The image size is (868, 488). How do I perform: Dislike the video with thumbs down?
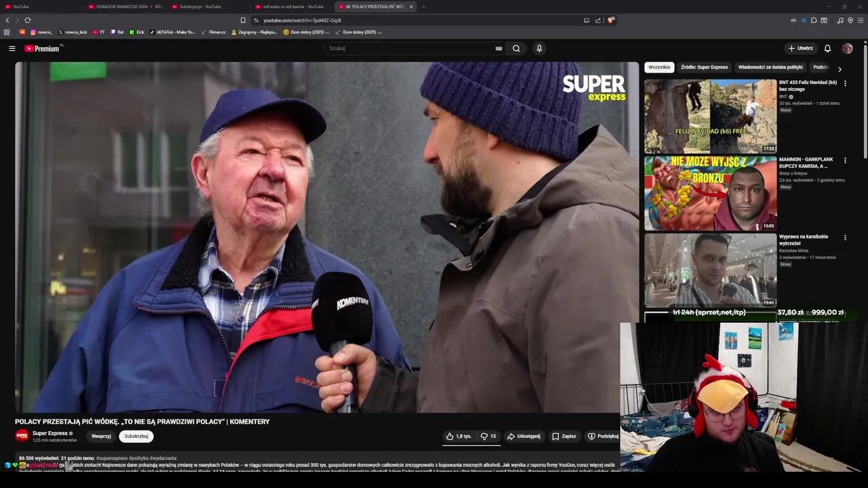pyautogui.click(x=488, y=436)
